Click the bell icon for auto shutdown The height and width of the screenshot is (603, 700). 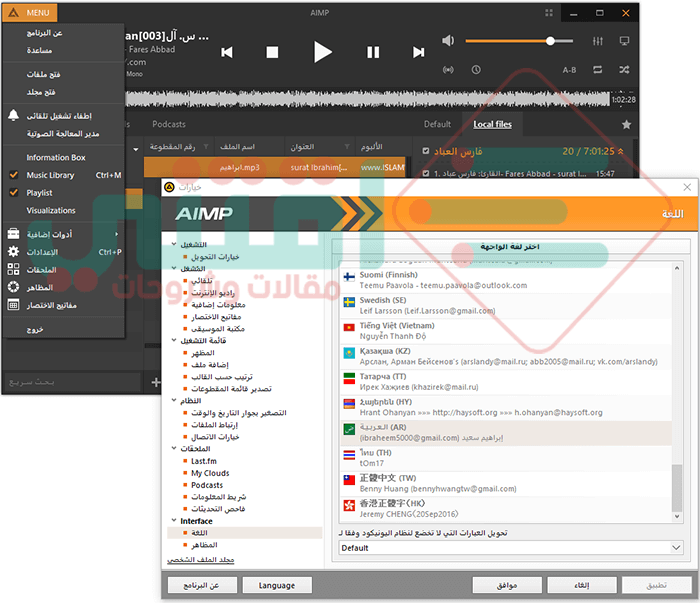point(13,115)
